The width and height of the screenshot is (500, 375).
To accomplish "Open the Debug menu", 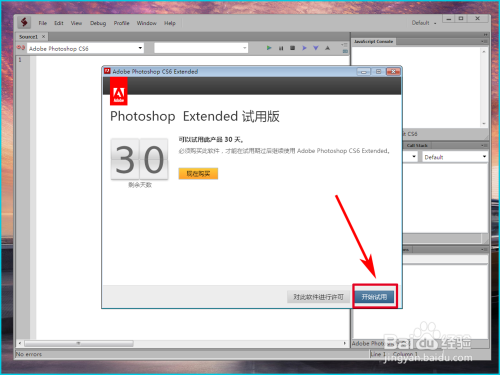I will click(98, 23).
